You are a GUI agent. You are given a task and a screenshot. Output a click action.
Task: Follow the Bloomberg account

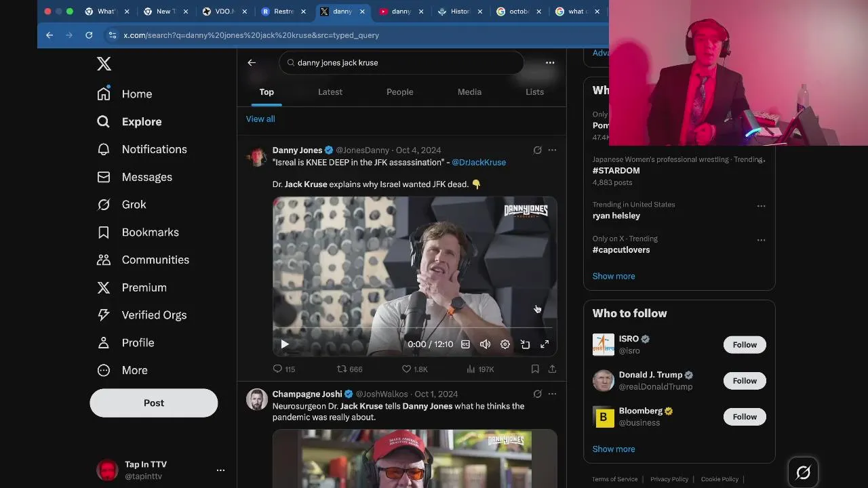745,416
